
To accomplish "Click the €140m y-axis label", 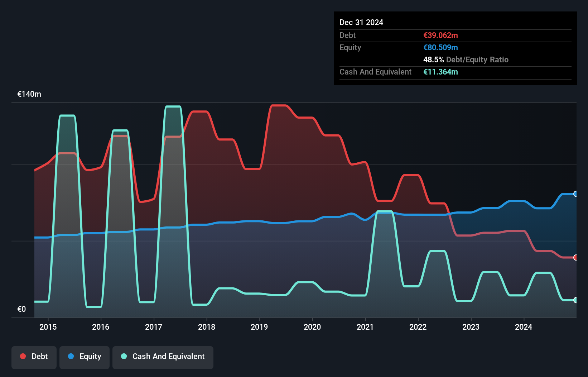I will (x=29, y=94).
